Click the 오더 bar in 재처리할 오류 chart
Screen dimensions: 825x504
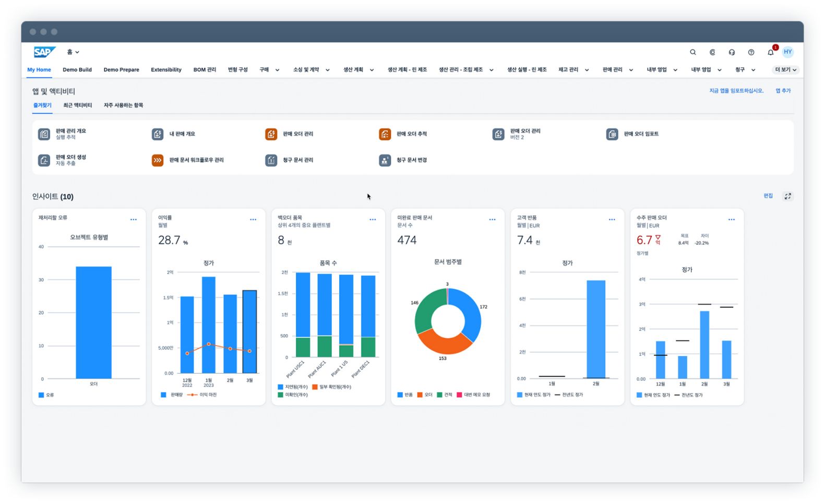tap(93, 322)
